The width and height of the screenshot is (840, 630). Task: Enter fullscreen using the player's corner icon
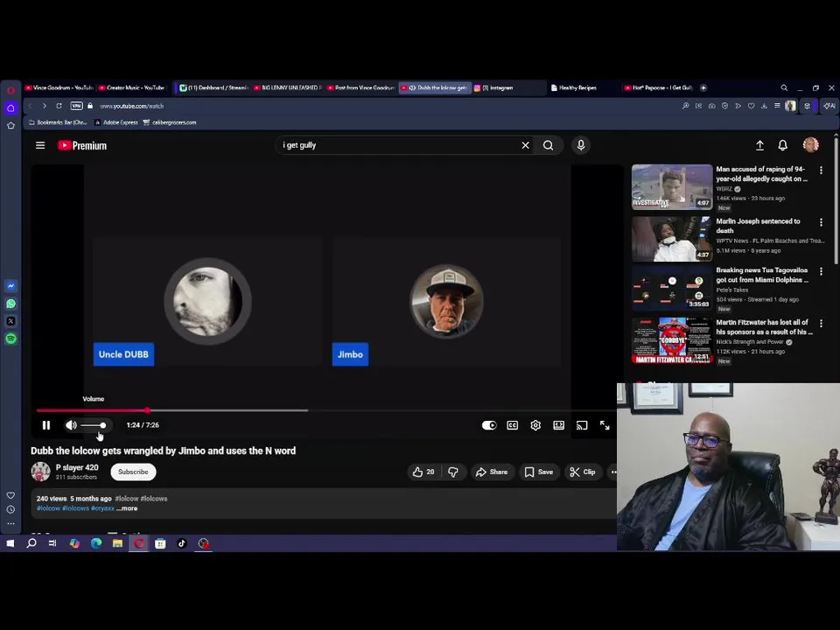point(605,425)
